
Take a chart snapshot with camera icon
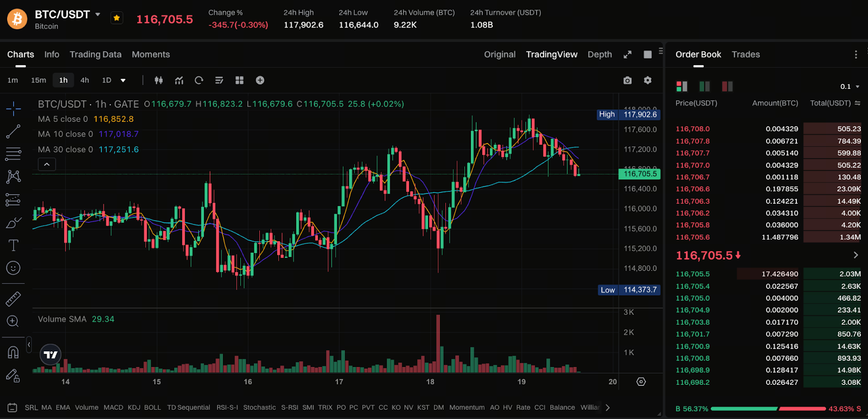click(x=628, y=80)
